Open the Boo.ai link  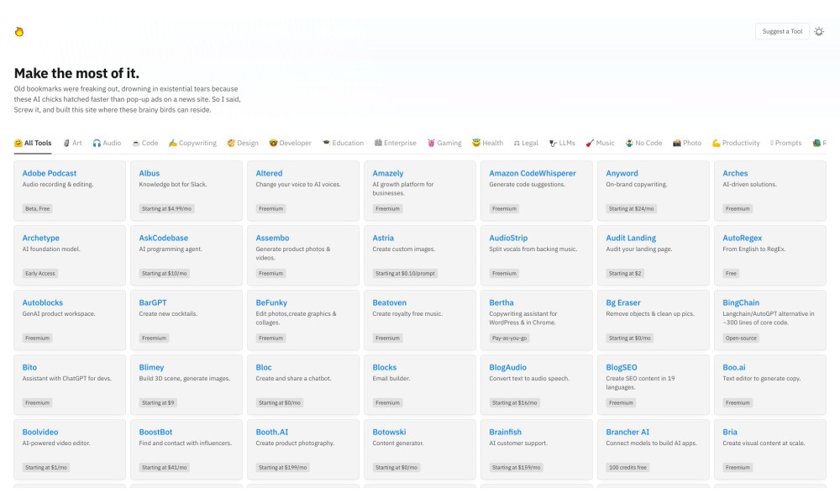(x=734, y=367)
